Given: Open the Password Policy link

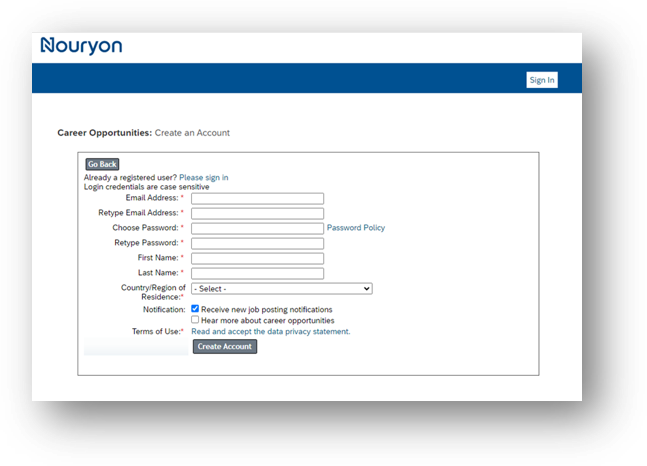Looking at the screenshot, I should point(356,228).
